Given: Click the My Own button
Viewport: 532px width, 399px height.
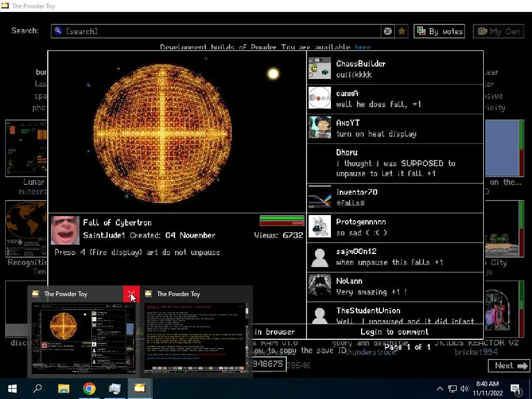Looking at the screenshot, I should coord(498,31).
